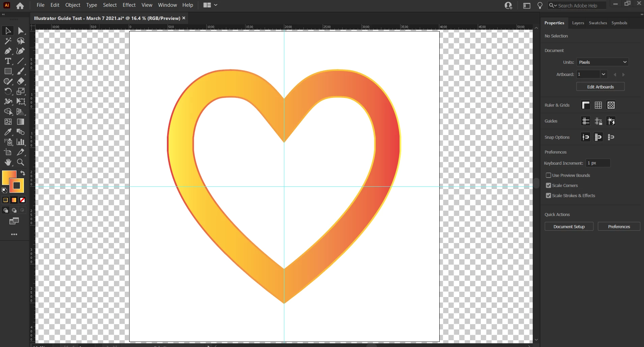Open the Window menu
The width and height of the screenshot is (644, 347).
[168, 5]
